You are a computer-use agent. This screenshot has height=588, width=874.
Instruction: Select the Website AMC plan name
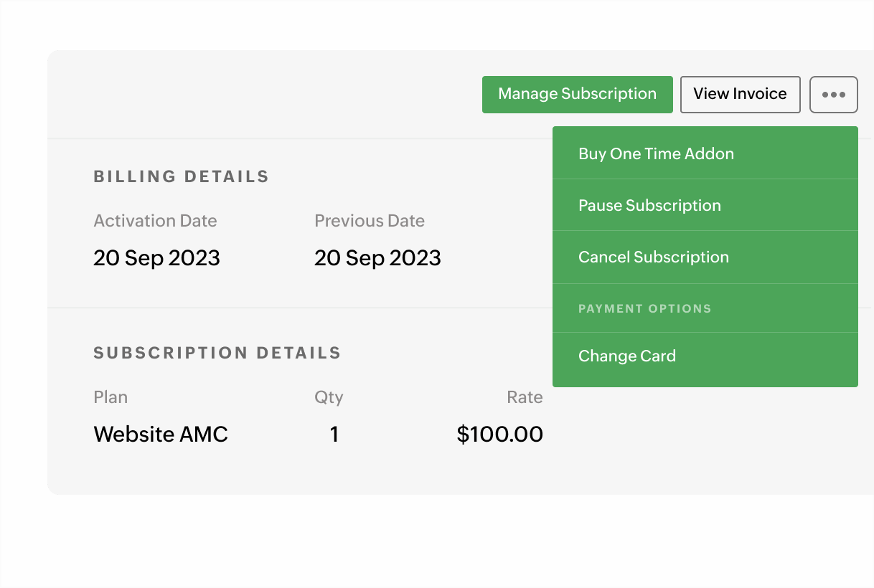pyautogui.click(x=161, y=434)
